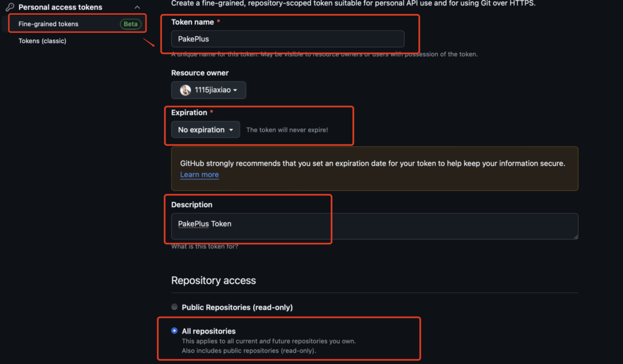The width and height of the screenshot is (623, 364).
Task: Click the GitHub expiration recommendation notice text
Action: [372, 163]
